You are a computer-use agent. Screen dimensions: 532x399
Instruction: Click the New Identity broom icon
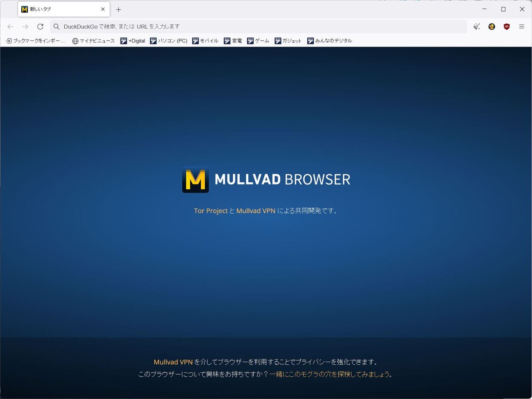click(477, 27)
